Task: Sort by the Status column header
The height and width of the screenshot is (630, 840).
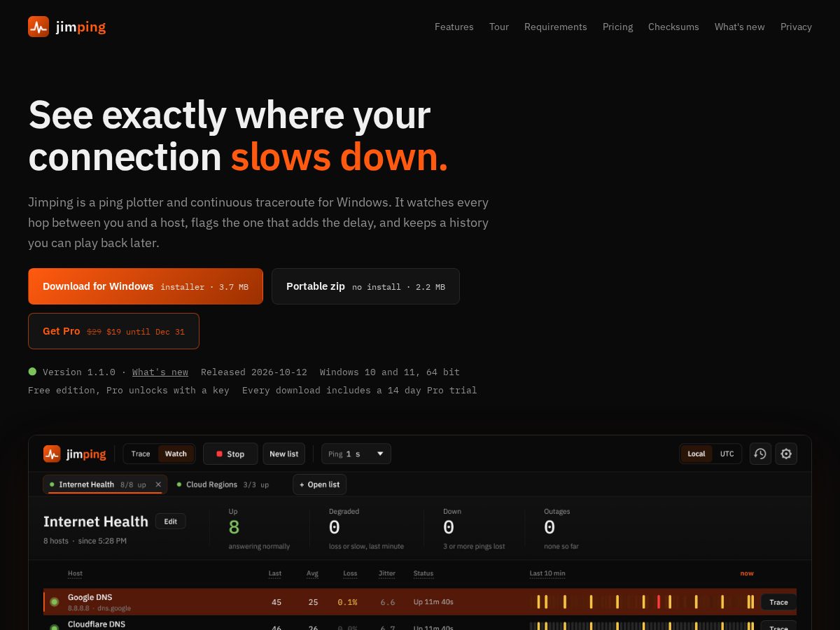Action: [x=423, y=573]
